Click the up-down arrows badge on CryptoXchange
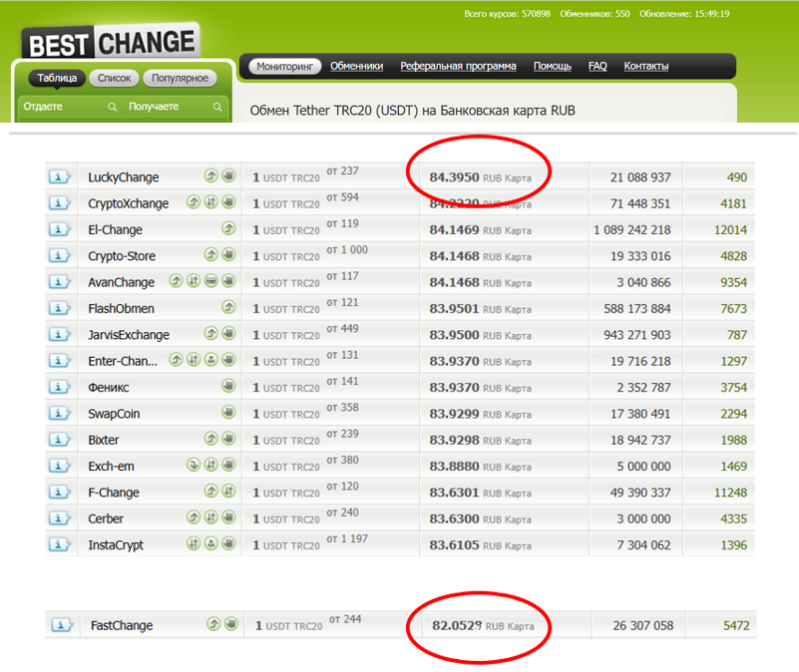This screenshot has width=799, height=672. (x=210, y=202)
